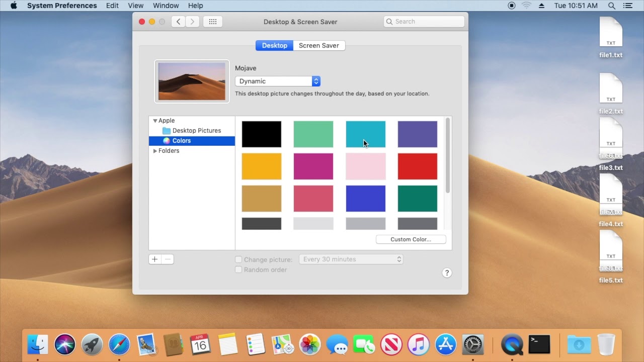Open the System Preferences menu
Screen dimensions: 644x362
pyautogui.click(x=62, y=6)
